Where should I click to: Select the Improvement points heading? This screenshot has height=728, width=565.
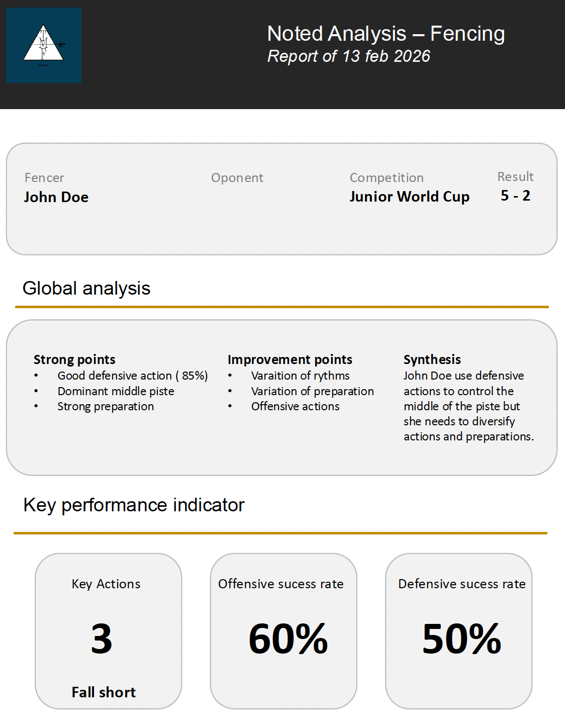[x=290, y=359]
